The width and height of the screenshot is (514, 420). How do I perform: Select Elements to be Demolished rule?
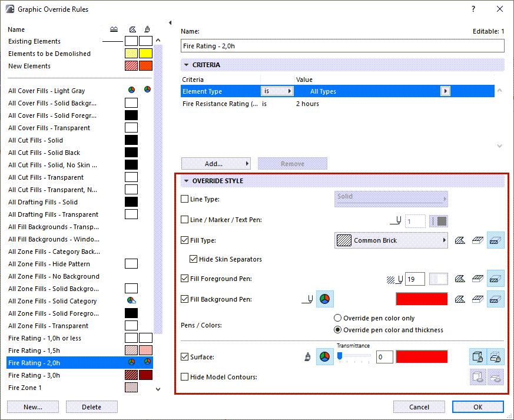(80, 54)
